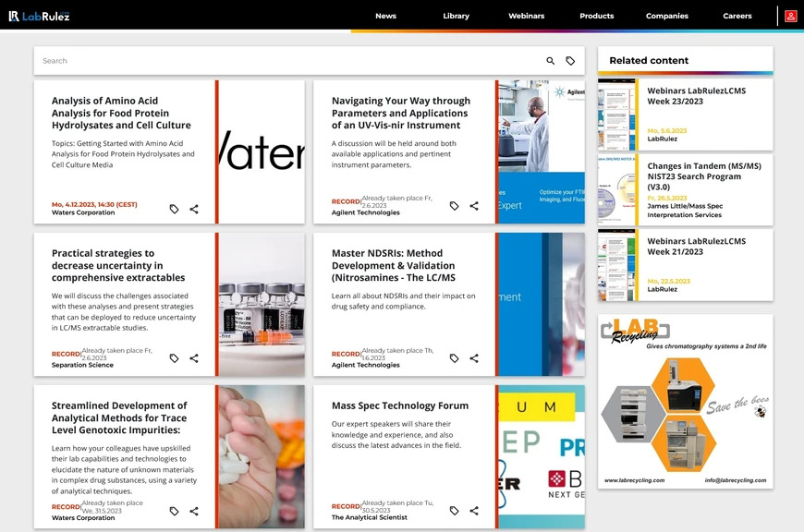
Task: Share the Amino Acid Analysis webinar
Action: [x=194, y=209]
